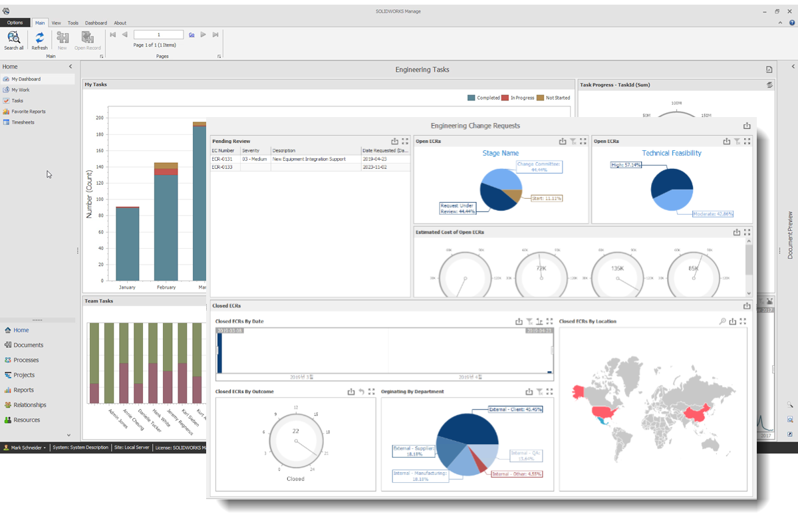Clear filter on Originating By Department chart
Viewport: 798px width, 532px height.
[539, 392]
